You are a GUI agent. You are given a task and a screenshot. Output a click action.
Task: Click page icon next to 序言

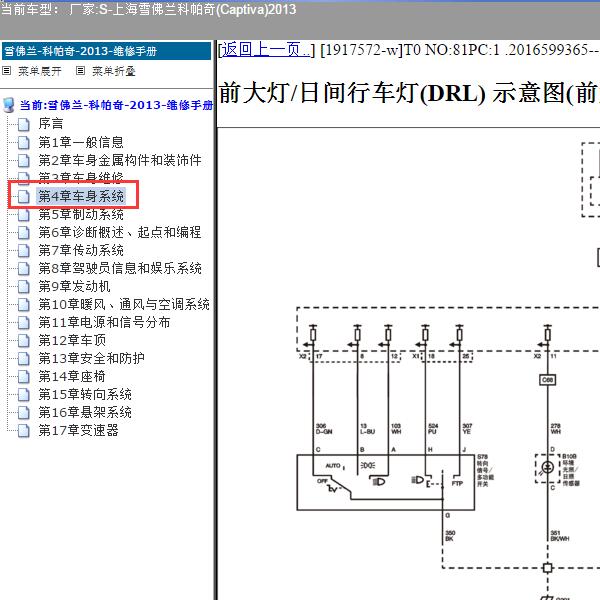click(24, 124)
